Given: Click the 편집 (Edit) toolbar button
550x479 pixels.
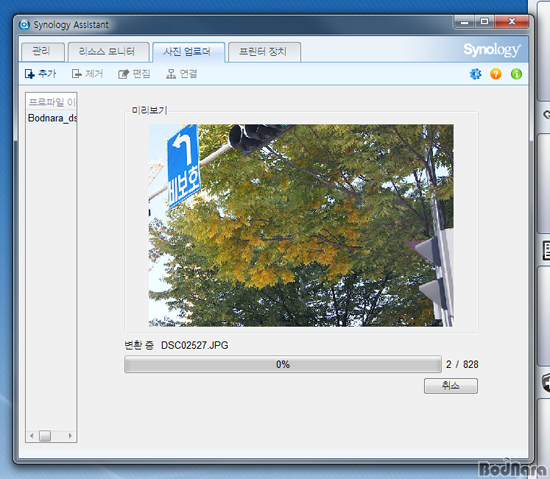Looking at the screenshot, I should point(134,74).
